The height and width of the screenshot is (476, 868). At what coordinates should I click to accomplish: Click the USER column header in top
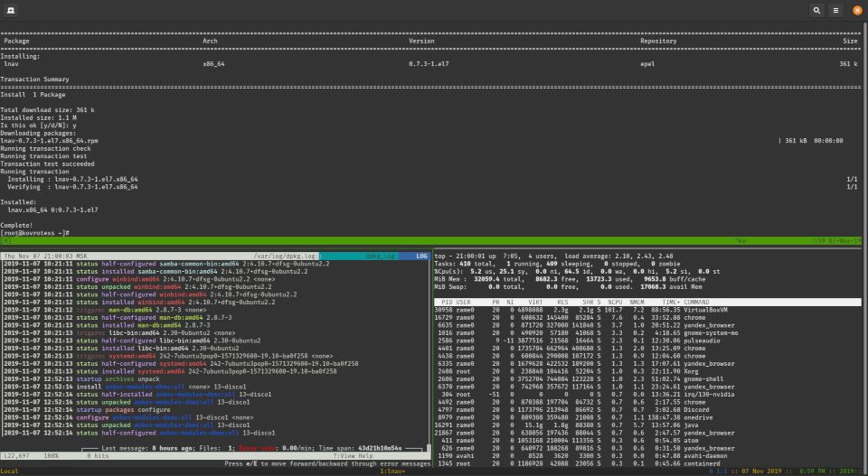[x=463, y=303]
